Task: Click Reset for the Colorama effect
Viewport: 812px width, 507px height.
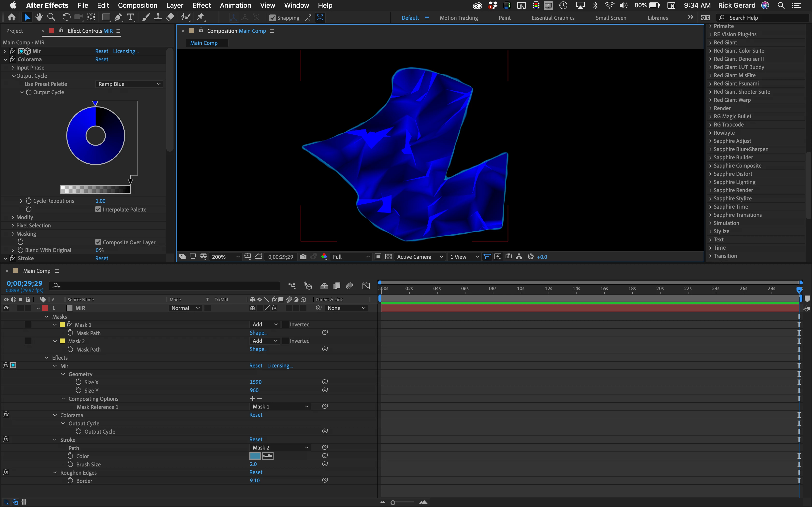Action: [x=101, y=59]
